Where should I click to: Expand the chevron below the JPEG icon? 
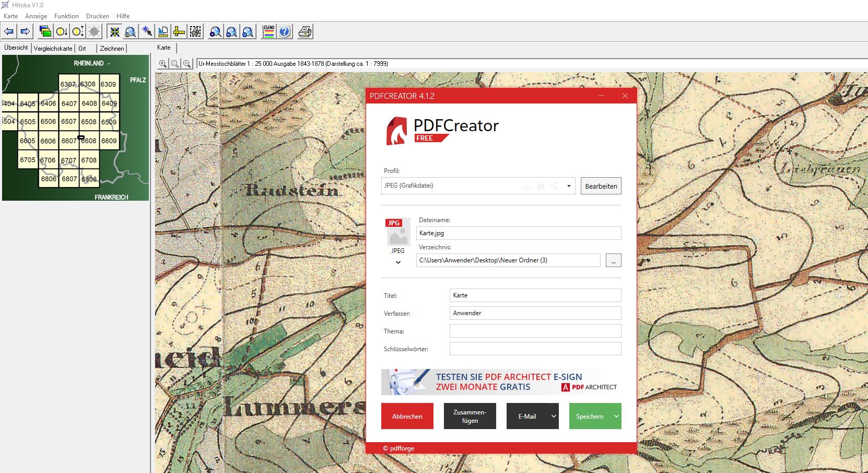[398, 262]
